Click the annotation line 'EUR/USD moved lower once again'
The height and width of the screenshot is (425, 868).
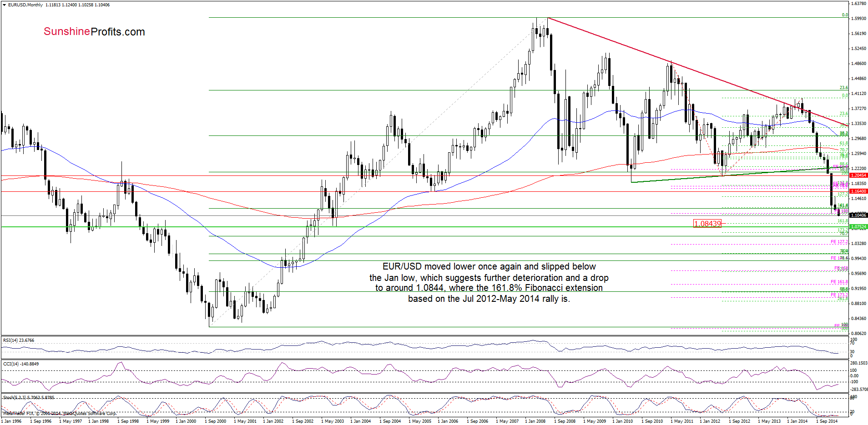tap(489, 267)
